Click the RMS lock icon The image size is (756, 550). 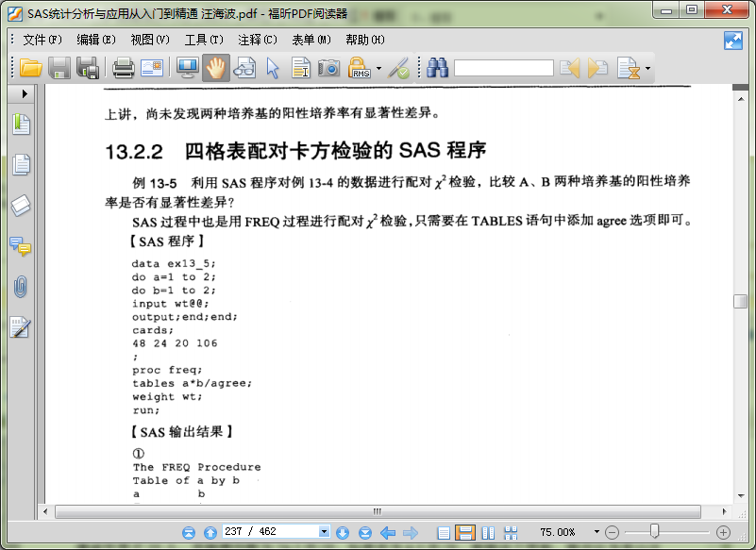click(360, 68)
